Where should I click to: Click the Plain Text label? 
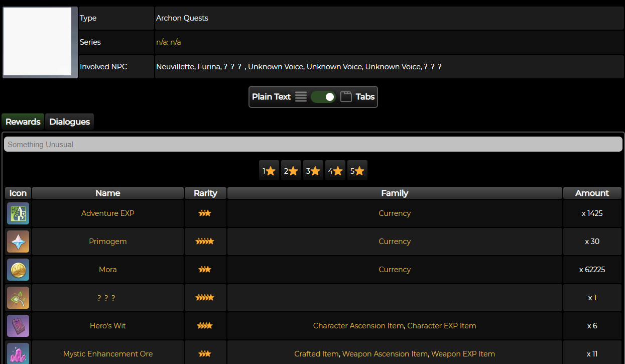point(272,97)
